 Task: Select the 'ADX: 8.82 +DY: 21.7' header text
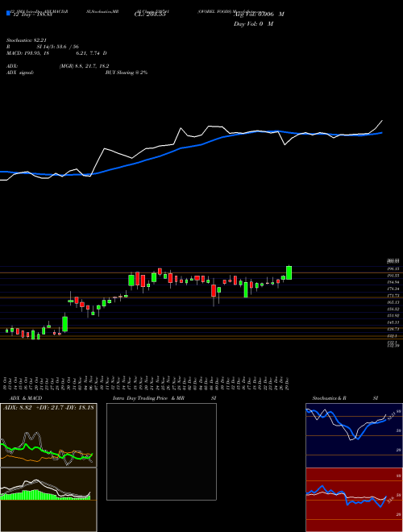tap(34, 407)
